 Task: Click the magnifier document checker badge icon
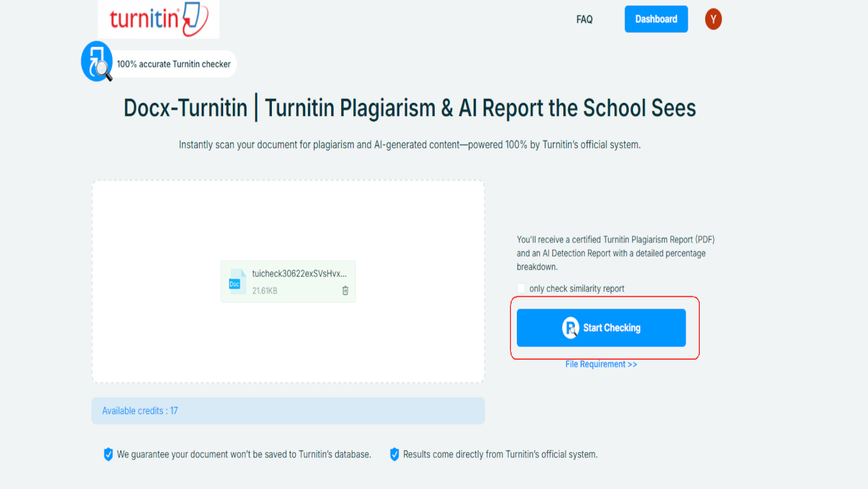[97, 61]
